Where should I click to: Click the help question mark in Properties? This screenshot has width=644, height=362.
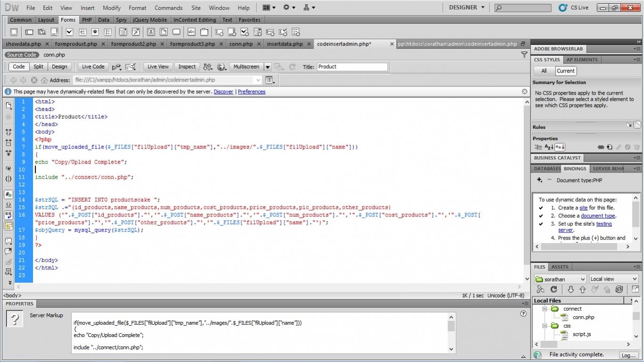click(x=523, y=313)
